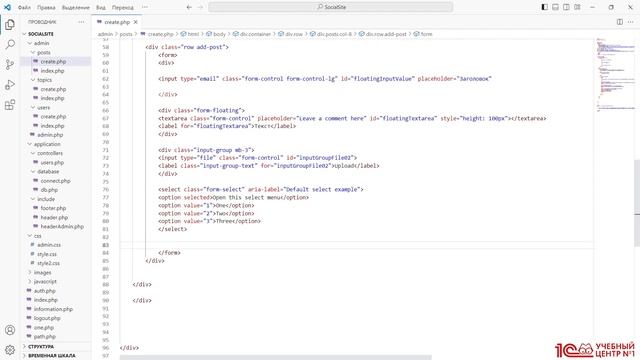
Task: Switch to the create.php tab
Action: (117, 22)
